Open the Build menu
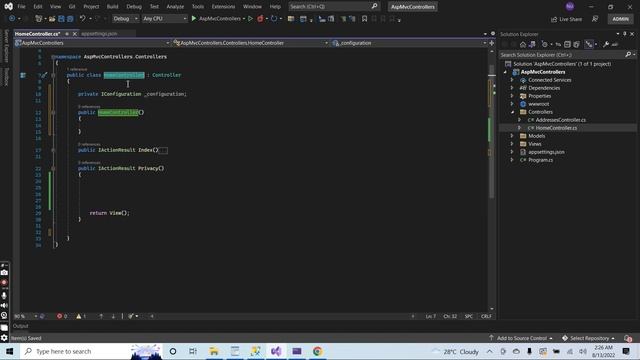Image resolution: width=640 pixels, height=360 pixels. tap(112, 7)
